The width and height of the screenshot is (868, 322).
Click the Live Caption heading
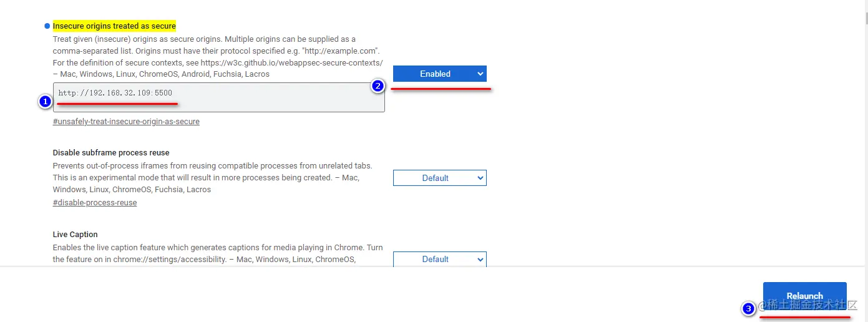[76, 235]
